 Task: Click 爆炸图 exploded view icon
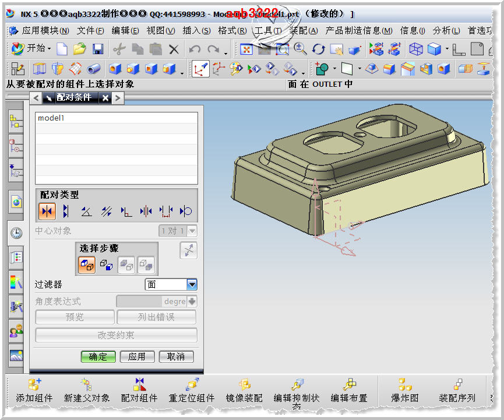pyautogui.click(x=405, y=390)
